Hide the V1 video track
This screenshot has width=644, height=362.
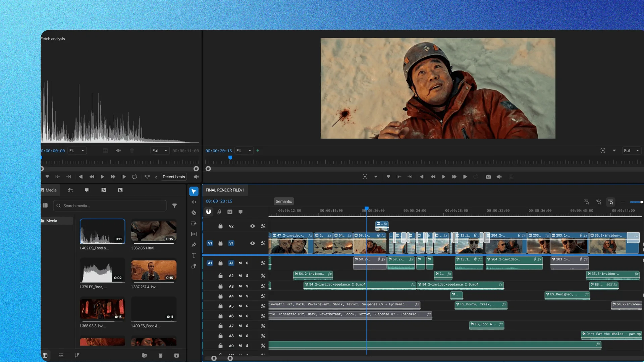253,243
